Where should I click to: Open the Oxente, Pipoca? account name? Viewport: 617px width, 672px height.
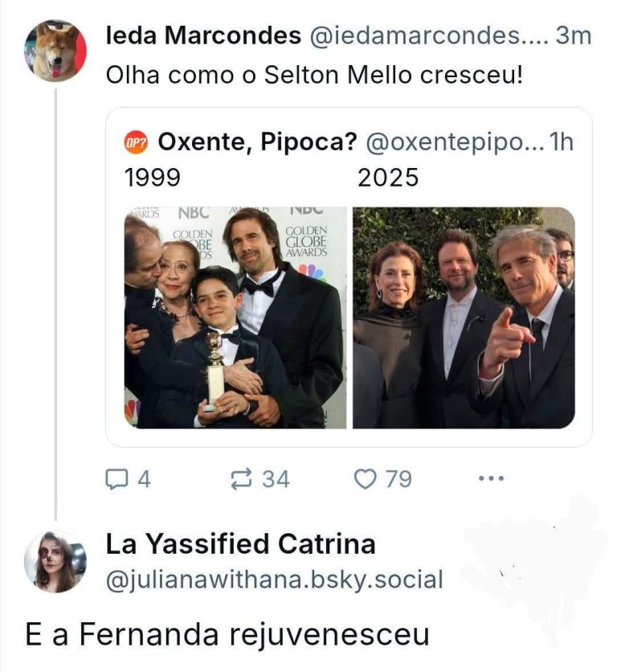click(257, 142)
